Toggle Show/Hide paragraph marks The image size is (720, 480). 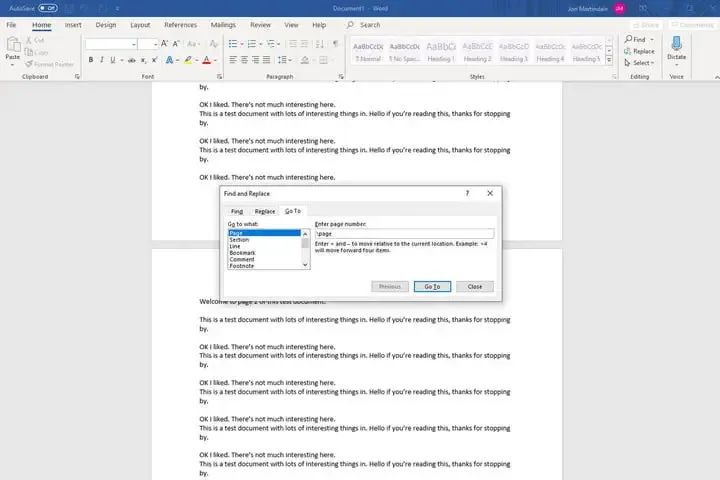click(x=336, y=44)
